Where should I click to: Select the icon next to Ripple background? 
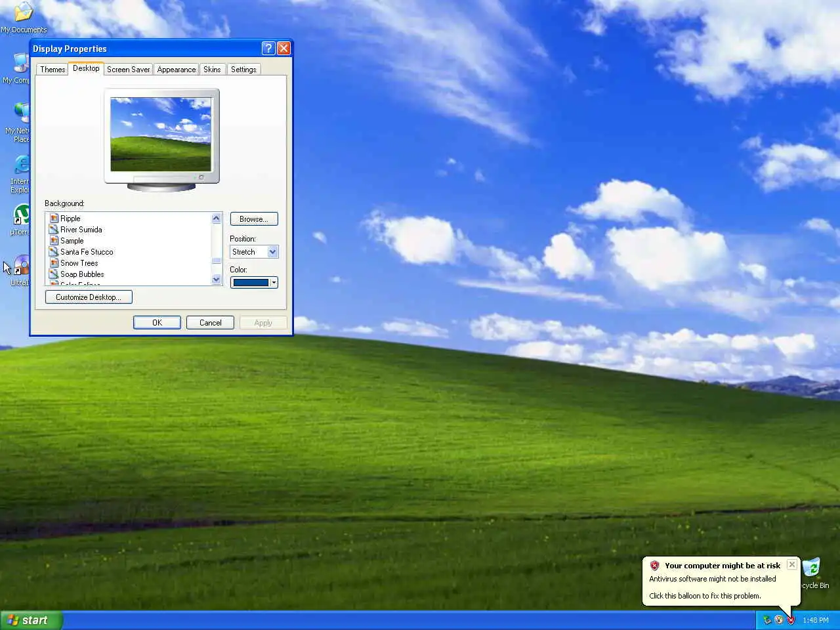[x=54, y=219]
